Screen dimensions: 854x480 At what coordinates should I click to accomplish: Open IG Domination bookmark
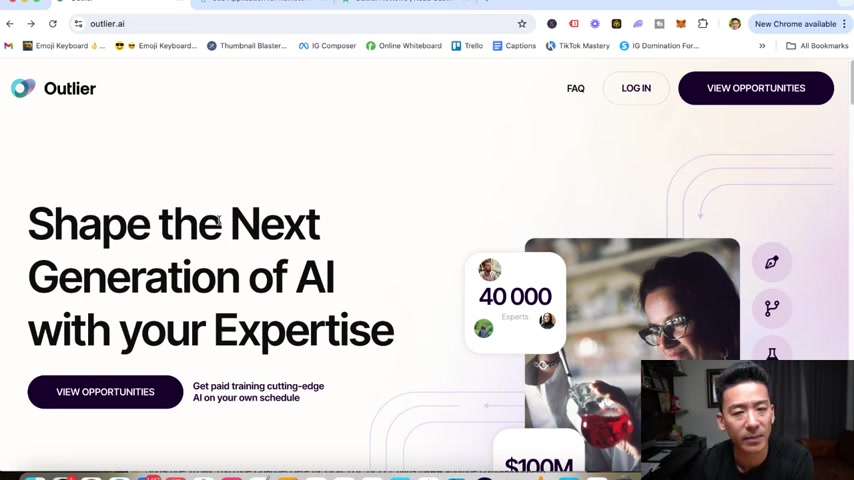coord(659,46)
